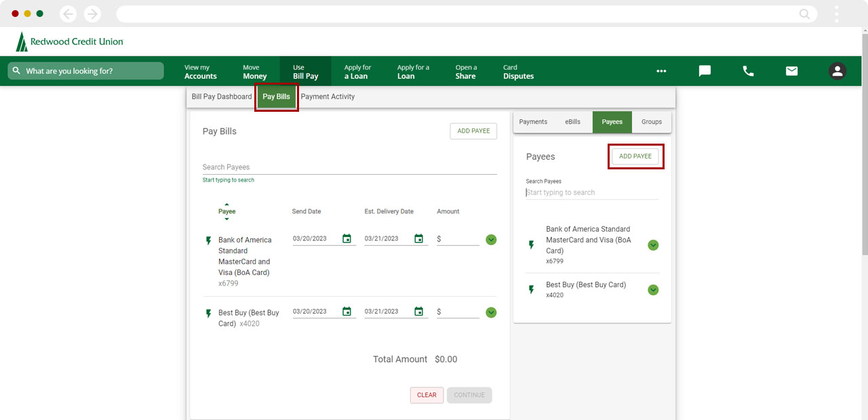Click the phone contact icon
This screenshot has width=868, height=420.
tap(748, 71)
